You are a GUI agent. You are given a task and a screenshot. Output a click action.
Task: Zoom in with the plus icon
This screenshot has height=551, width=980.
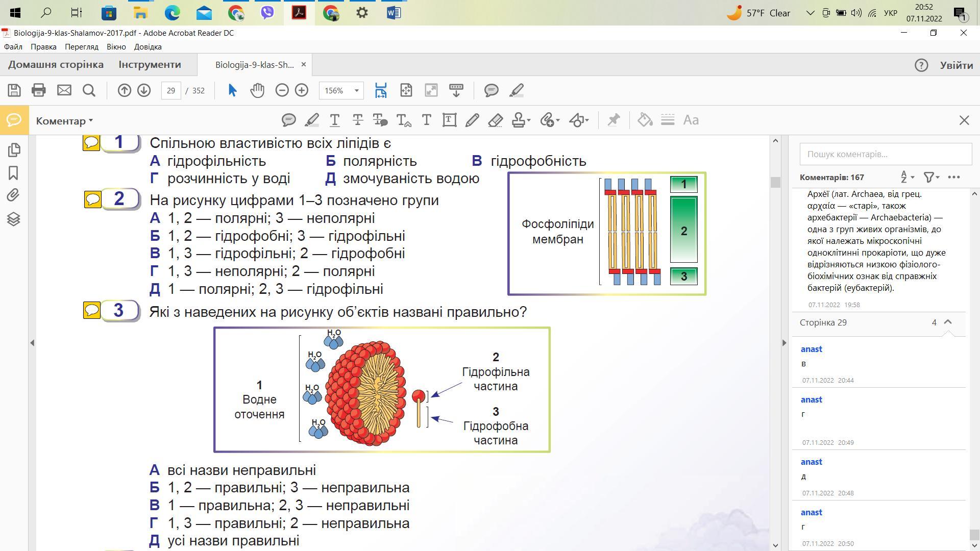point(302,90)
